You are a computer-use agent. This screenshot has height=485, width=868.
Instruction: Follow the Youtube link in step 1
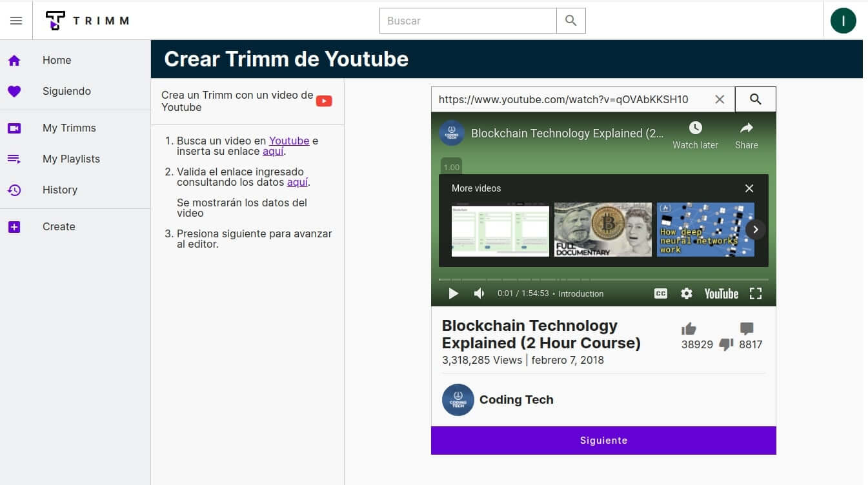pyautogui.click(x=288, y=141)
